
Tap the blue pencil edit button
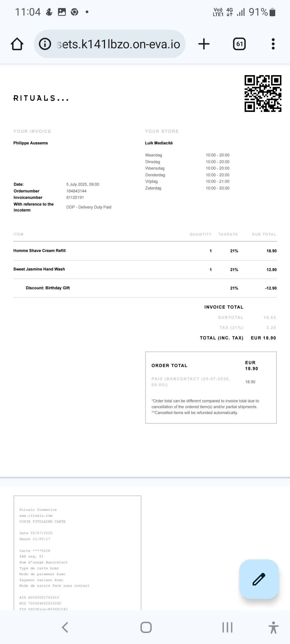point(259,579)
